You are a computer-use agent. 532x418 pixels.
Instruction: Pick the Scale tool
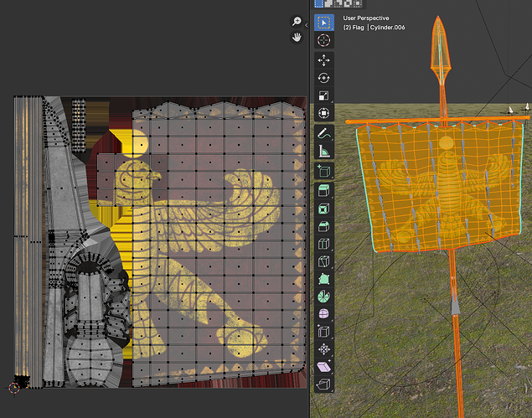324,95
